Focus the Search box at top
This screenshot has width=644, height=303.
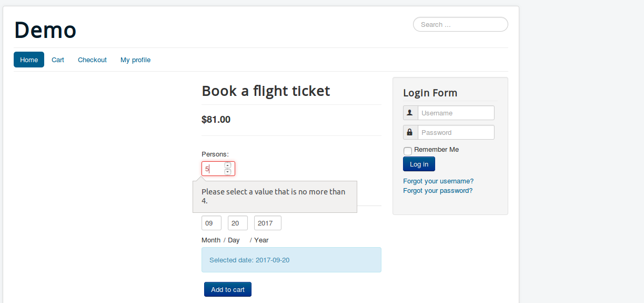click(x=460, y=24)
